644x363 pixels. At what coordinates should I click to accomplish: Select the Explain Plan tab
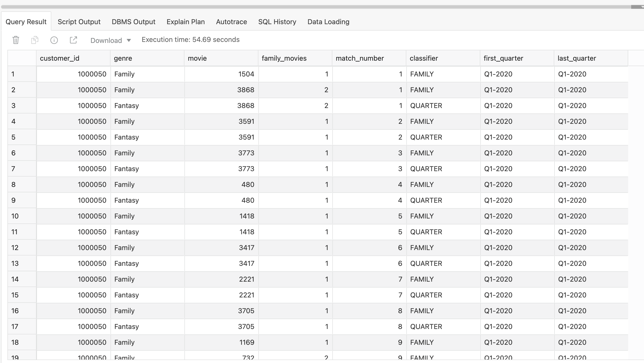coord(185,22)
